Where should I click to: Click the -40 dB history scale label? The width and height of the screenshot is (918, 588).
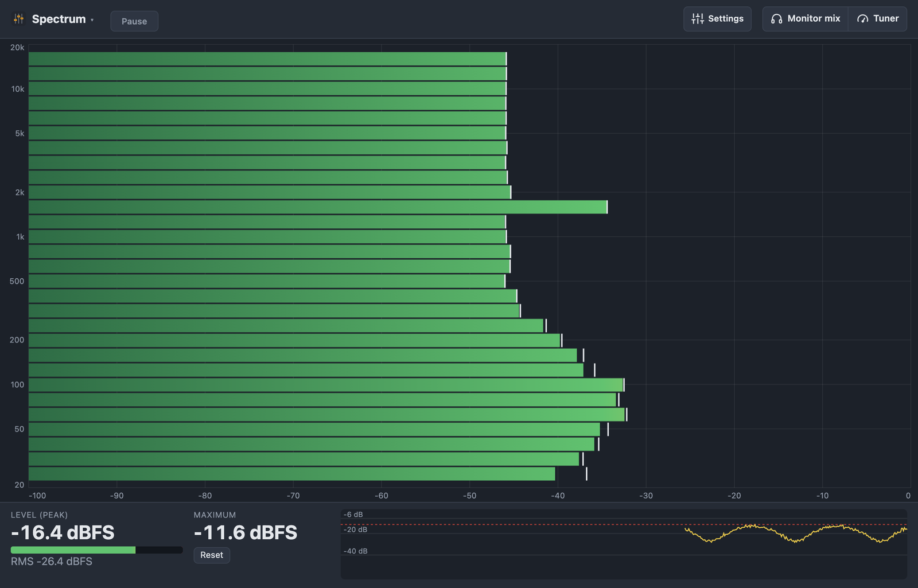(356, 551)
